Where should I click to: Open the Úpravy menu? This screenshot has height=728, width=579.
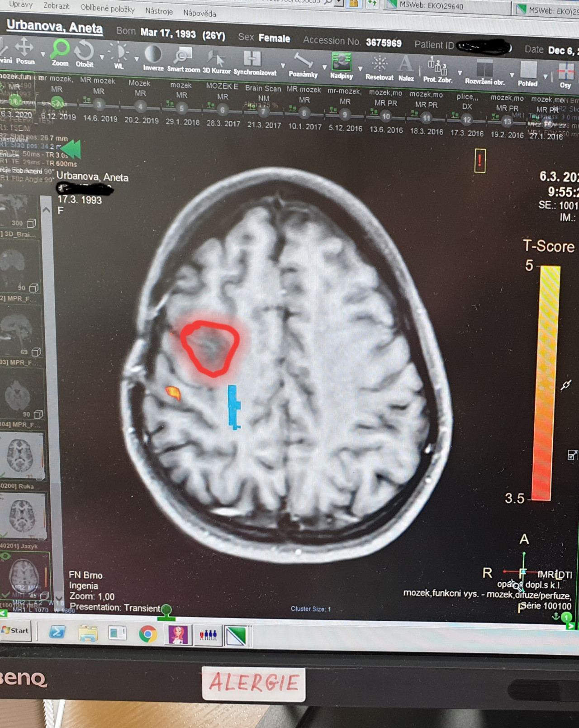tap(20, 5)
